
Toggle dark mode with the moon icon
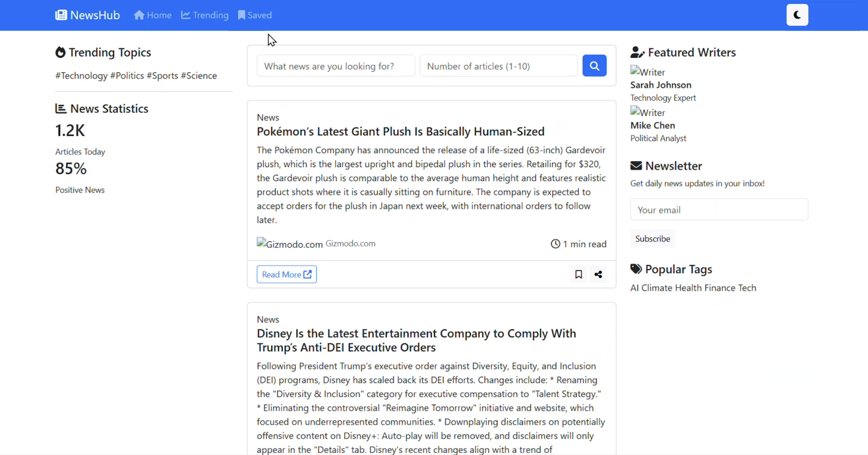[797, 15]
